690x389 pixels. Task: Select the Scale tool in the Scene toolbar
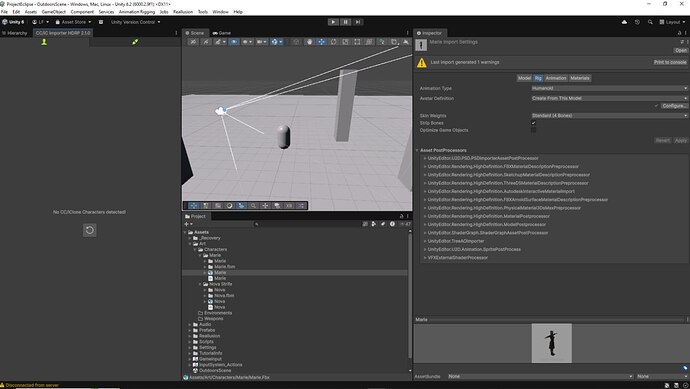[345, 42]
